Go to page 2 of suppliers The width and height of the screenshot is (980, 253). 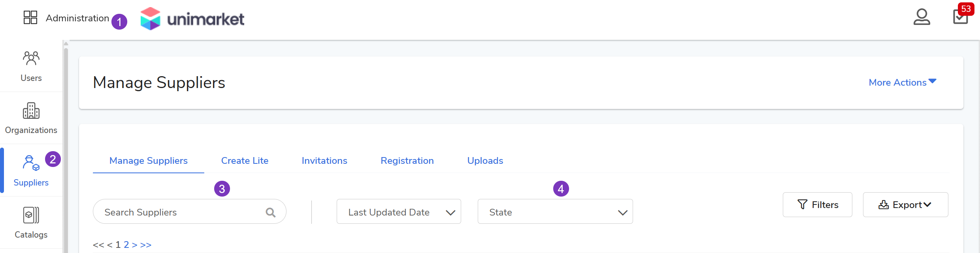(126, 245)
